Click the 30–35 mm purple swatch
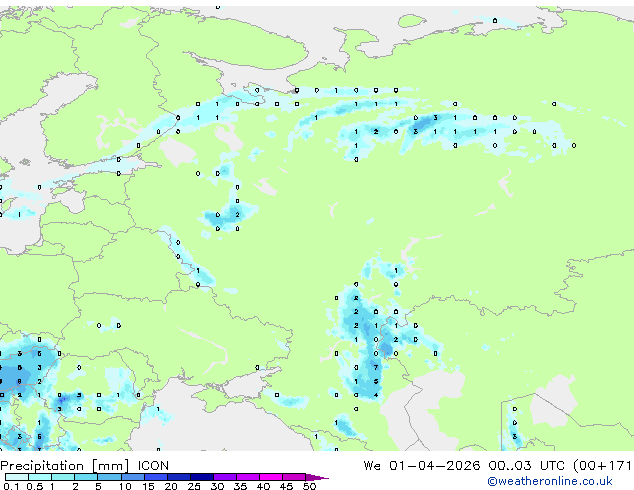The height and width of the screenshot is (490, 634). point(225,477)
